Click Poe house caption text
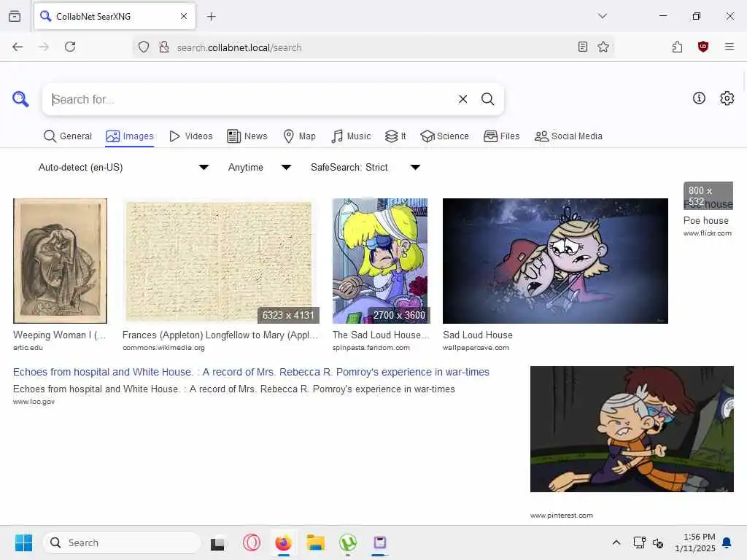The height and width of the screenshot is (560, 747). (x=706, y=220)
